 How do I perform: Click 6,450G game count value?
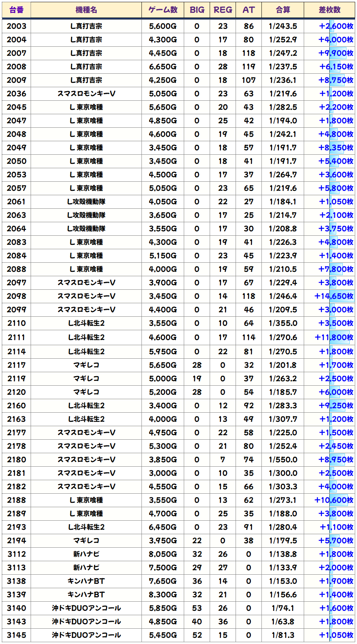pyautogui.click(x=163, y=527)
